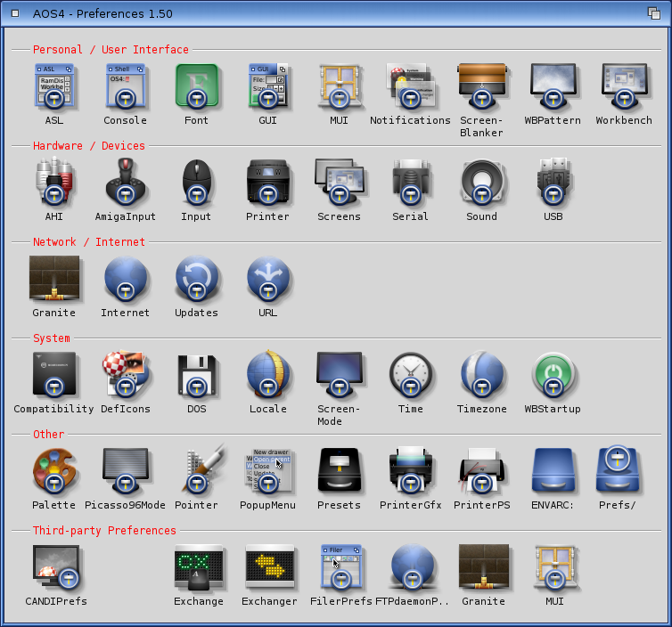Select the URL preferences icon
The width and height of the screenshot is (672, 627).
[x=268, y=278]
